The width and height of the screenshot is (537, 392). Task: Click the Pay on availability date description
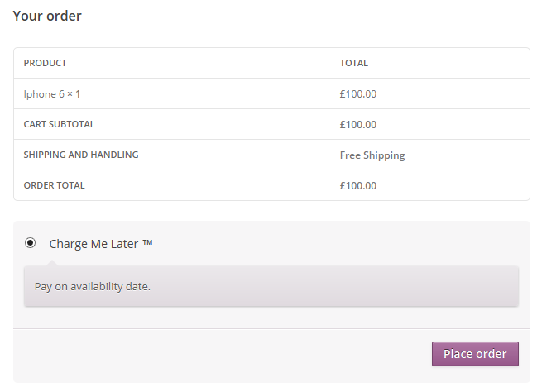pyautogui.click(x=93, y=287)
